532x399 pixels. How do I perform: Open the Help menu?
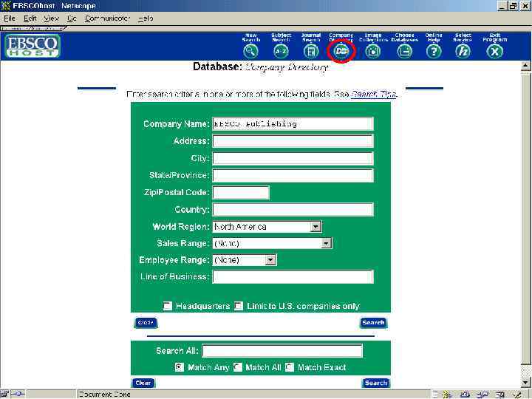[x=146, y=18]
